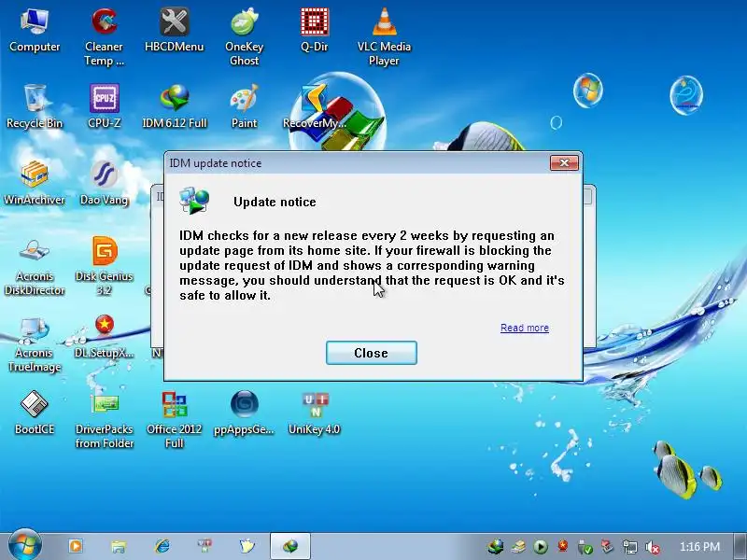
Task: Click the Windows logo bubble gadget
Action: 588,91
